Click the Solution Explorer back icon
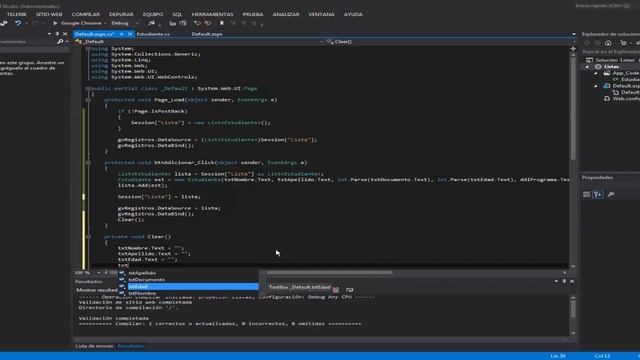 pos(587,43)
